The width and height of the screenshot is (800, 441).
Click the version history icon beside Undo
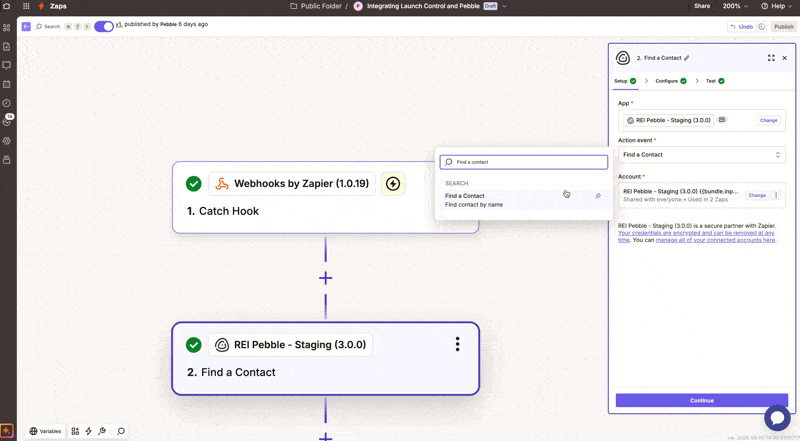[761, 27]
